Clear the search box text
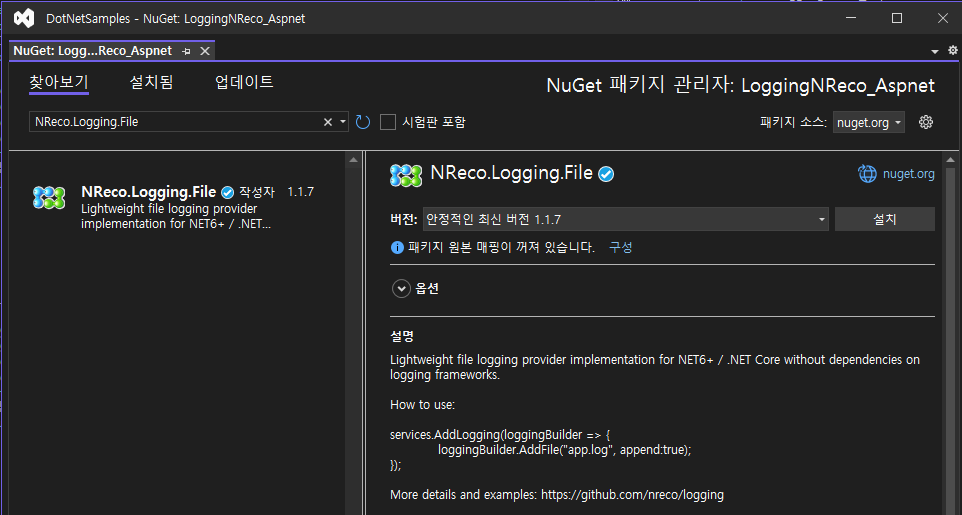The width and height of the screenshot is (962, 515). [x=328, y=122]
